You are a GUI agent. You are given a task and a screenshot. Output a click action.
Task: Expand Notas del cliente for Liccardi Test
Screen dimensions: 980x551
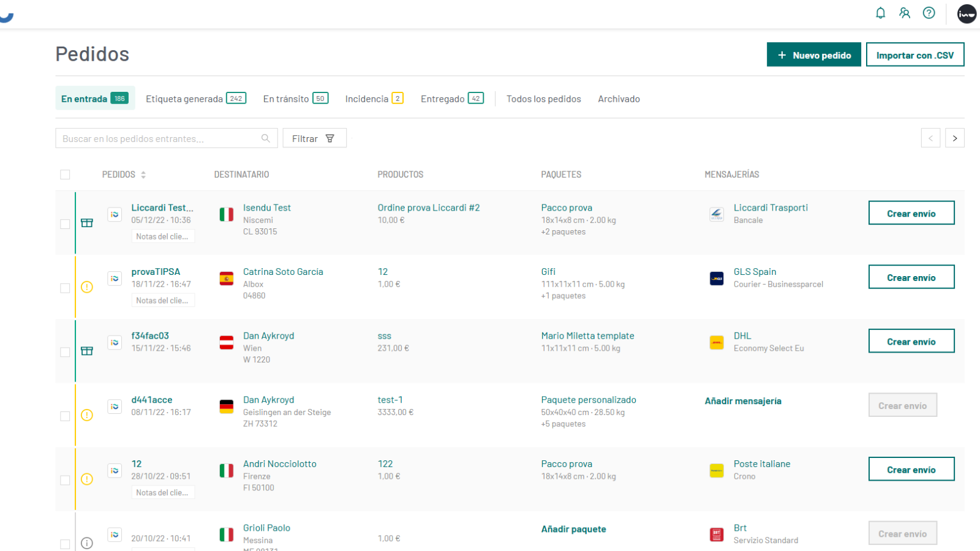pos(163,236)
